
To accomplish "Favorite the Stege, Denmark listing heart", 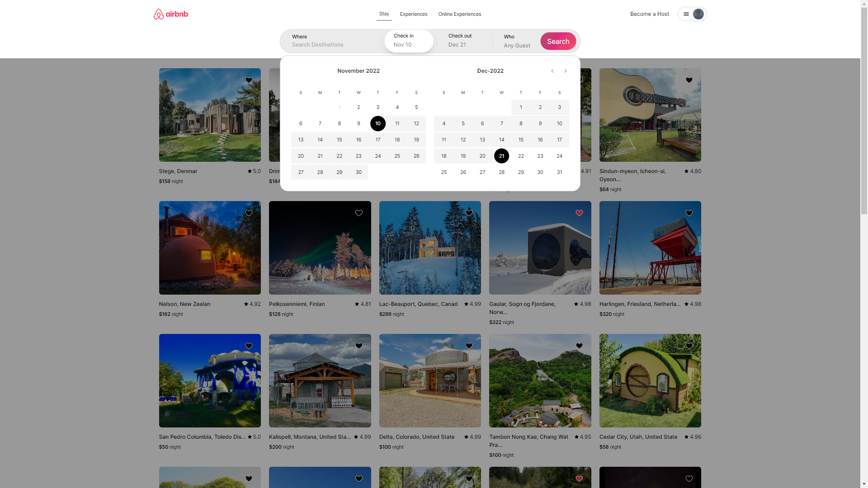I will coord(249,80).
